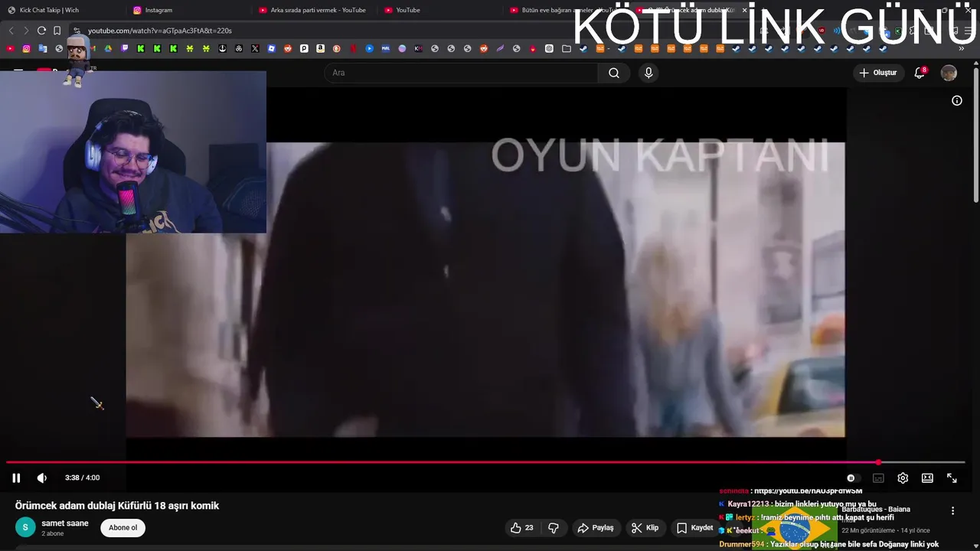Like the video showing 23 likes
This screenshot has width=980, height=551.
pyautogui.click(x=521, y=527)
